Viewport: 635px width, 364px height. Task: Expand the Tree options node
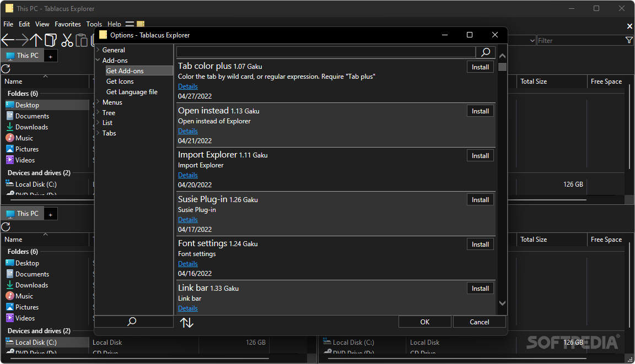click(x=98, y=112)
